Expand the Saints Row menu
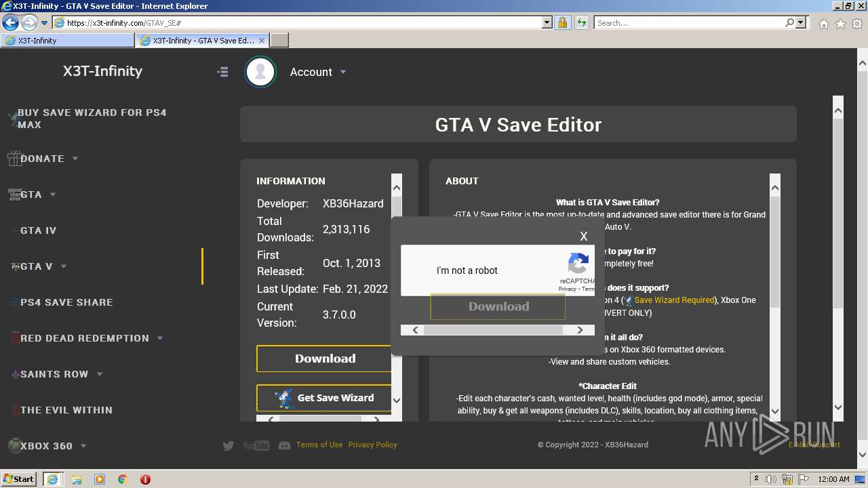Viewport: 868px width, 488px height. [x=63, y=374]
